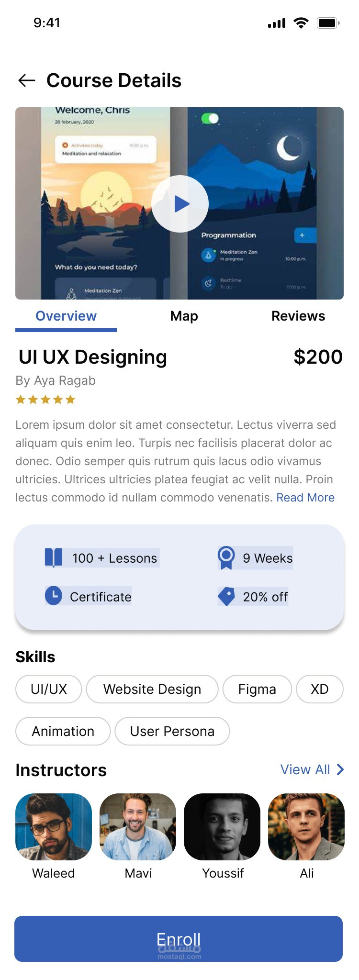
Task: Select the Overview tab
Action: click(66, 316)
